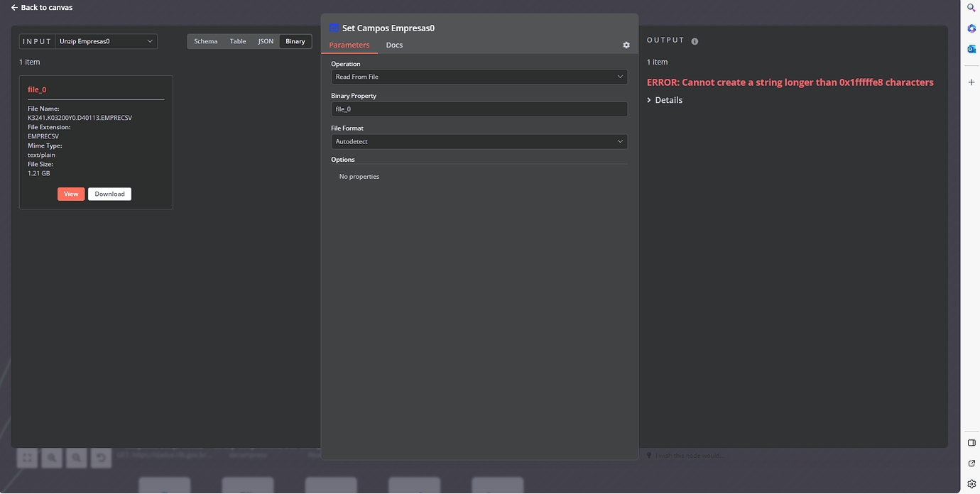Image resolution: width=980 pixels, height=494 pixels.
Task: Open the File Format Autodetect dropdown
Action: tap(479, 141)
